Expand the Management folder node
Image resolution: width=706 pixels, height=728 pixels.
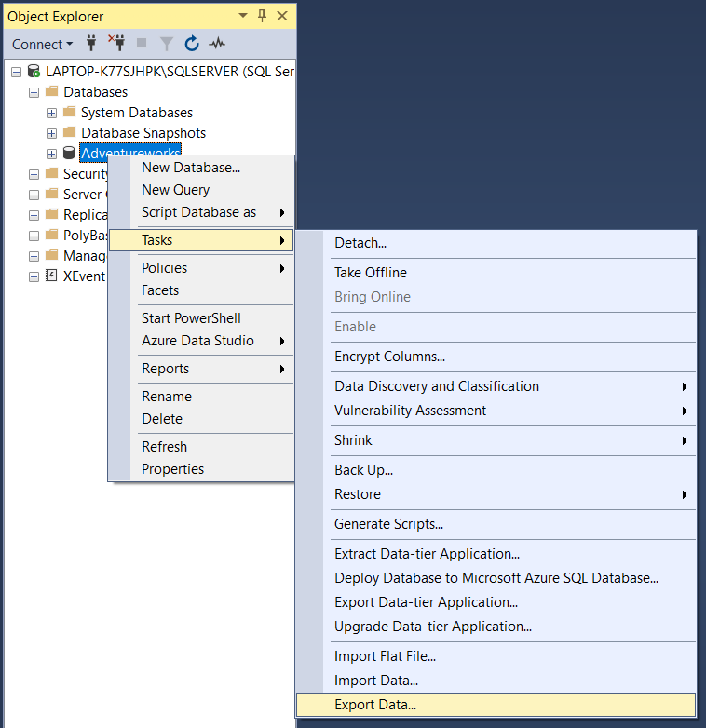click(x=34, y=256)
